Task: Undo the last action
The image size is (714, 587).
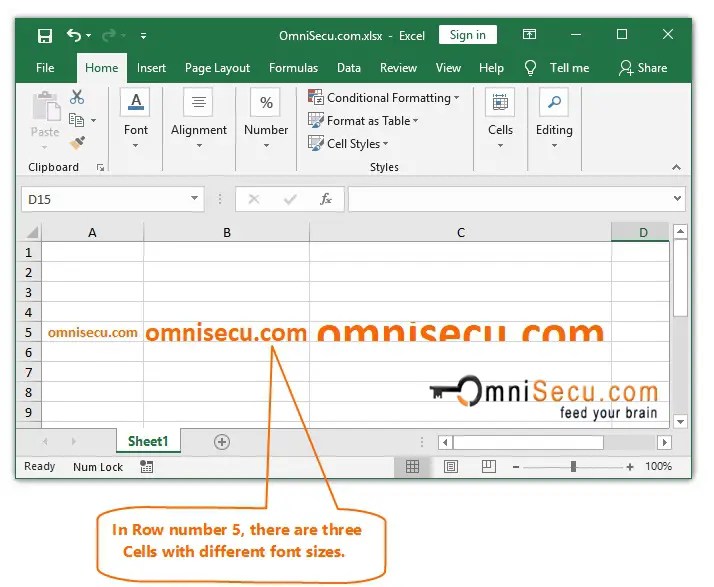Action: [74, 35]
